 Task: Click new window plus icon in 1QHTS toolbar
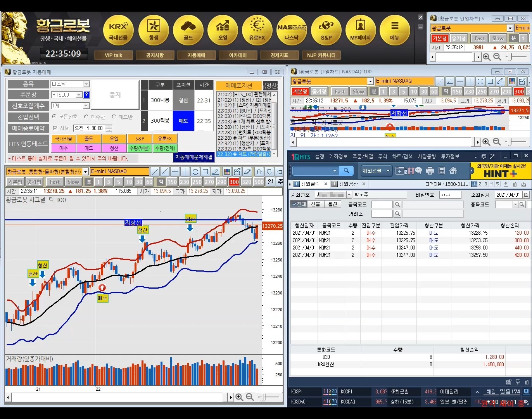[x=399, y=171]
